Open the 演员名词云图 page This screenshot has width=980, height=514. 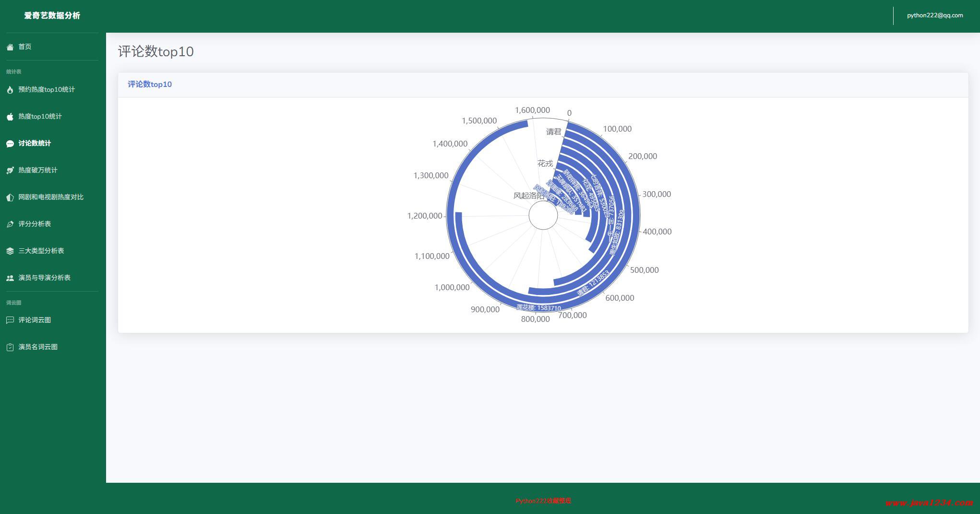pos(38,347)
